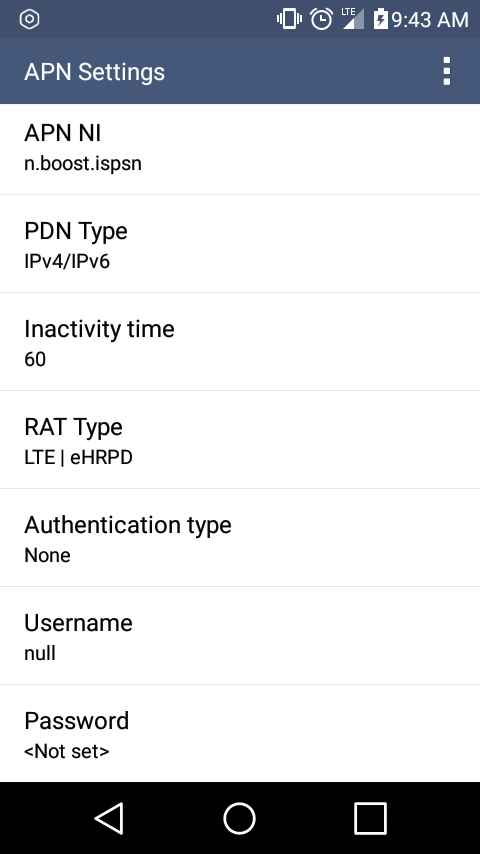Image resolution: width=480 pixels, height=854 pixels.
Task: Tap the Android back navigation button
Action: click(x=109, y=818)
